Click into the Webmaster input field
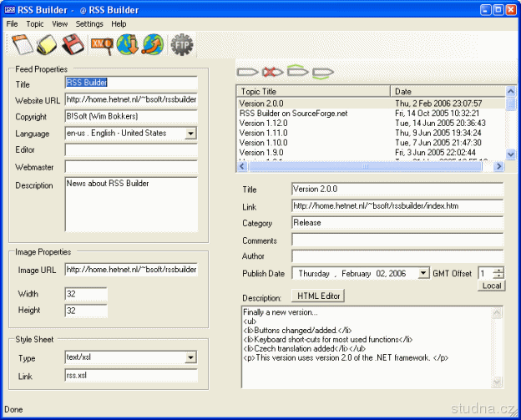Viewport: 521px width, 420px height. (x=131, y=167)
